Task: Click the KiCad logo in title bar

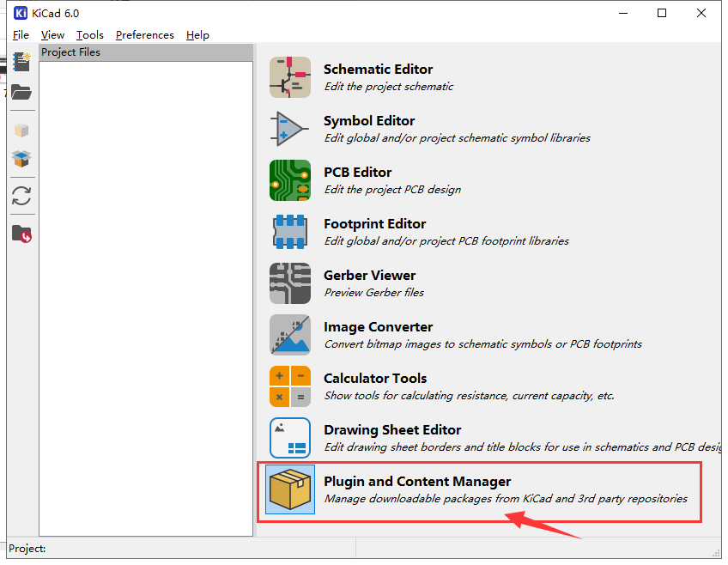Action: tap(20, 13)
